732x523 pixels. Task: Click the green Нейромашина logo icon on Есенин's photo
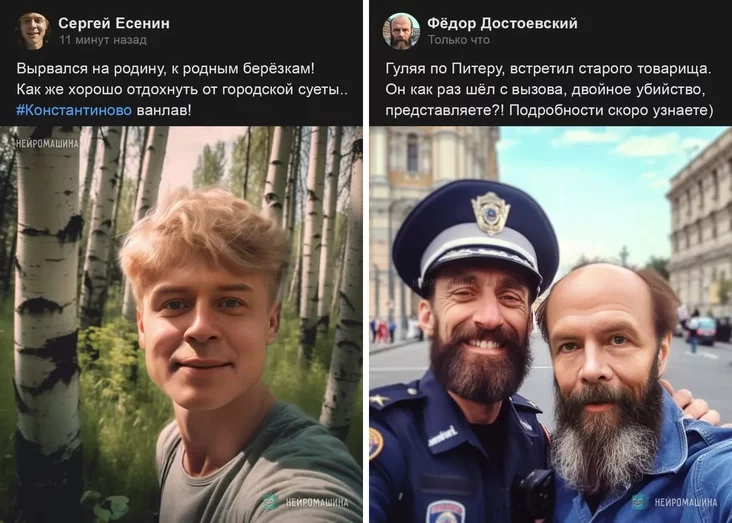coord(270,502)
